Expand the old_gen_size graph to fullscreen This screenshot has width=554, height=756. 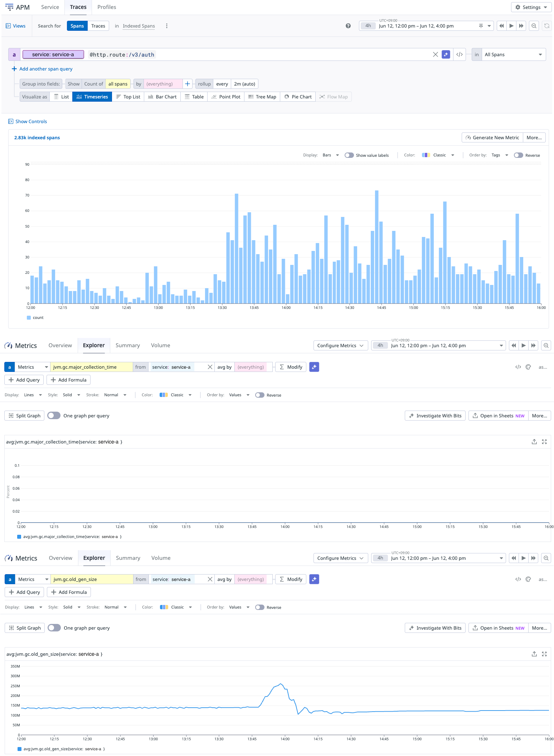pos(544,654)
